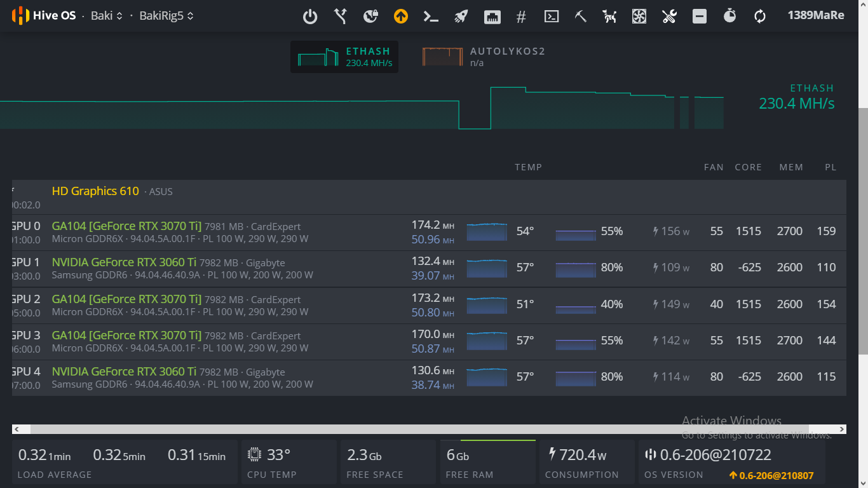The height and width of the screenshot is (488, 868).
Task: Open the run command prompt icon
Action: pyautogui.click(x=431, y=17)
